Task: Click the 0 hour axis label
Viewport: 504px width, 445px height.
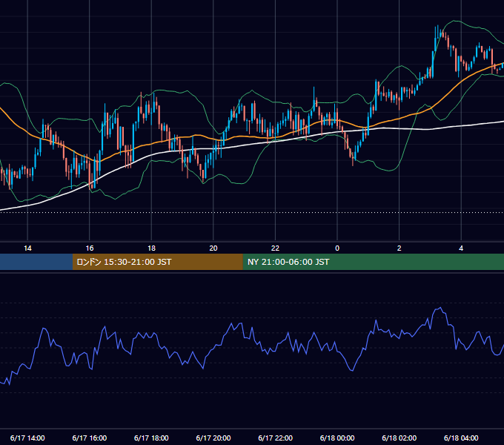Action: click(337, 248)
